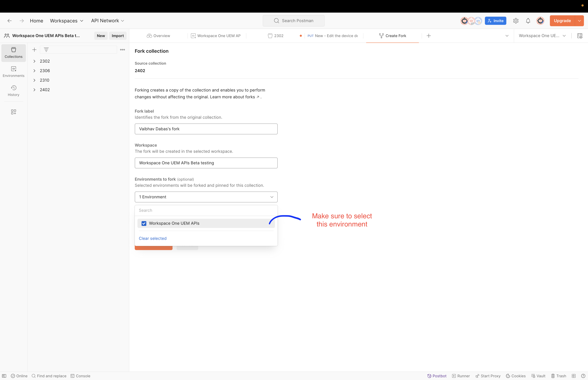Screen dimensions: 588x380
Task: Launch the Collection Runner
Action: pos(461,376)
